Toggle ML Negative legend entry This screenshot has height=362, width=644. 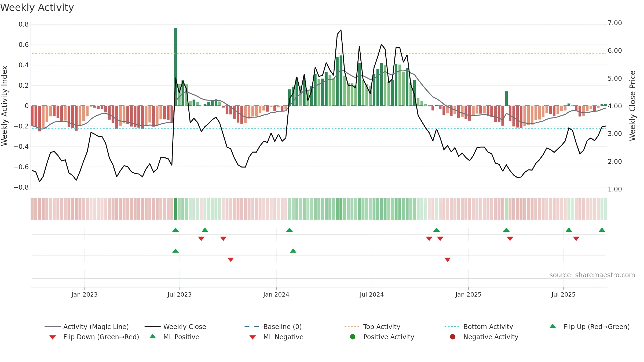click(x=276, y=337)
